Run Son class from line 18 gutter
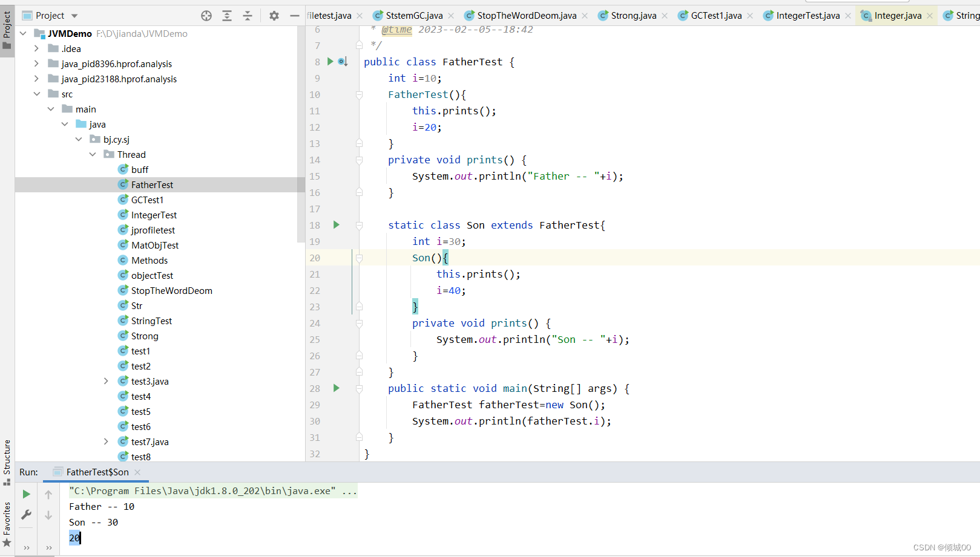Viewport: 980px width, 557px height. [336, 224]
